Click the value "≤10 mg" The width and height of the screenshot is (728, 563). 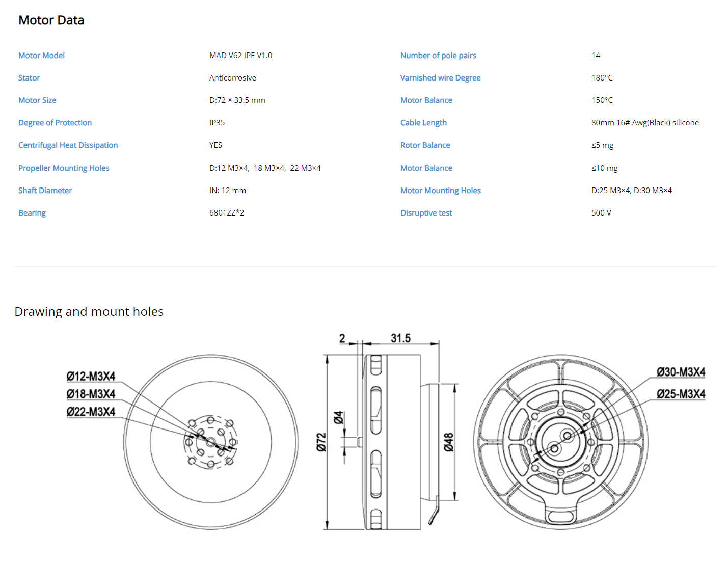[604, 168]
